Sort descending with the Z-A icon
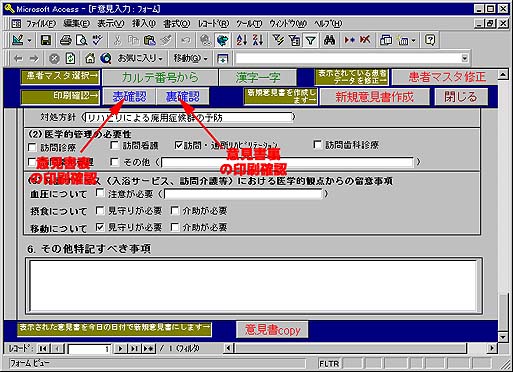 (x=258, y=40)
